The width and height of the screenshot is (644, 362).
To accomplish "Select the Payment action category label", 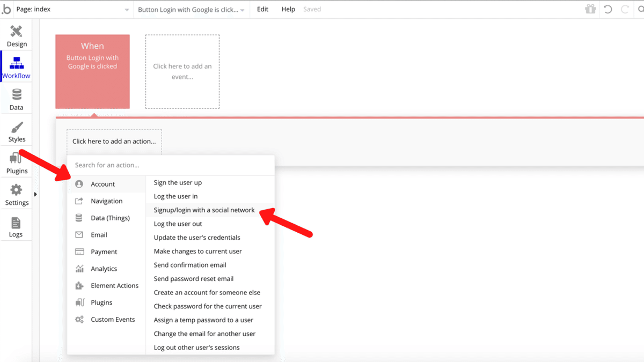I will 104,252.
